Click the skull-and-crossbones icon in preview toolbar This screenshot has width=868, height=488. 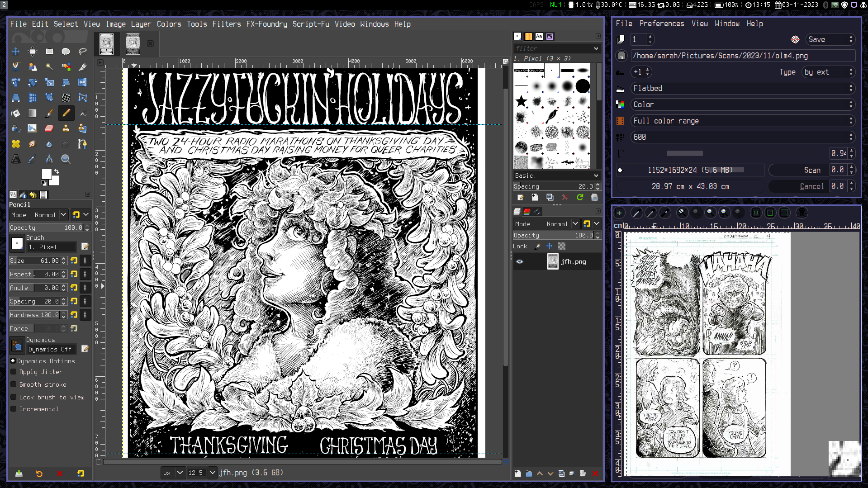pyautogui.click(x=802, y=213)
